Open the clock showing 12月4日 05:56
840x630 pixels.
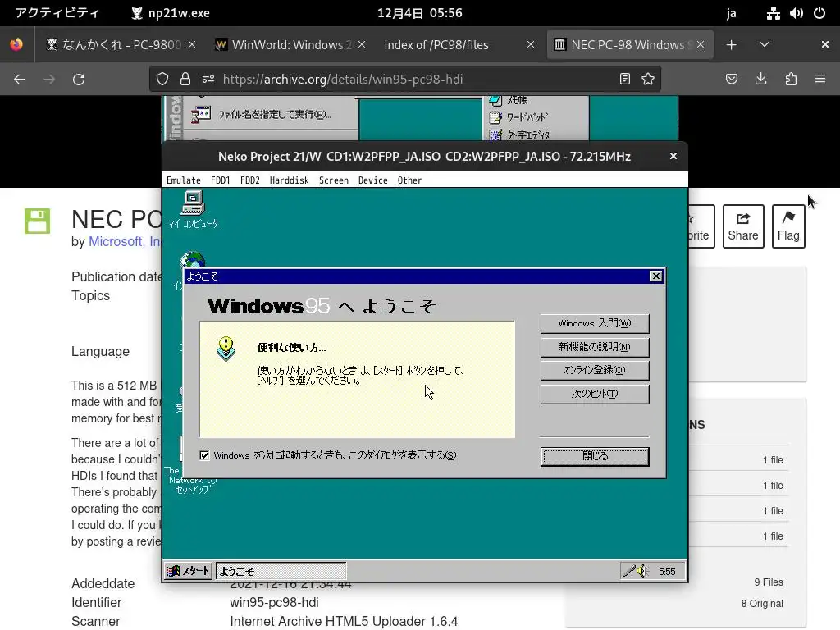pyautogui.click(x=419, y=13)
